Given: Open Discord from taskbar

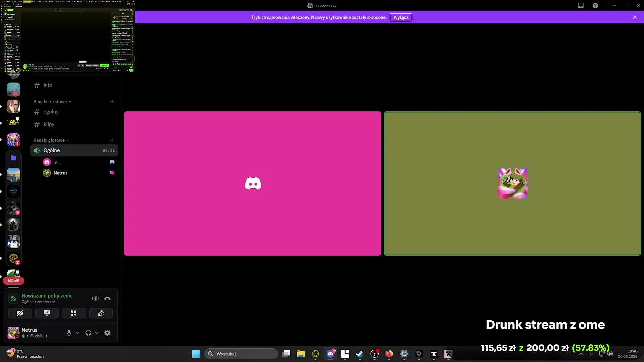Looking at the screenshot, I should click(331, 354).
